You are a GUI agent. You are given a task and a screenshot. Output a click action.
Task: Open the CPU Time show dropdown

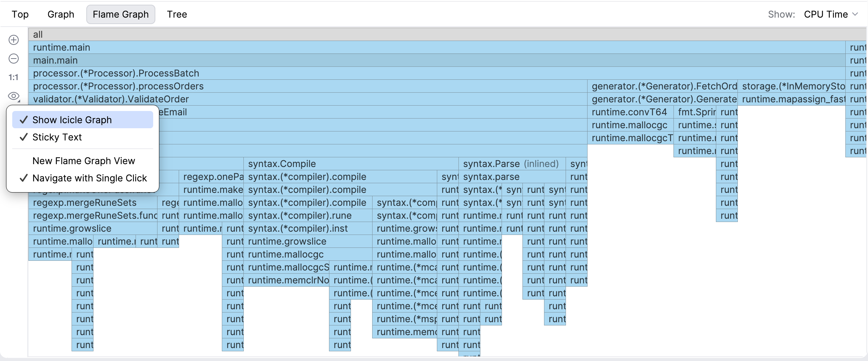pyautogui.click(x=831, y=14)
